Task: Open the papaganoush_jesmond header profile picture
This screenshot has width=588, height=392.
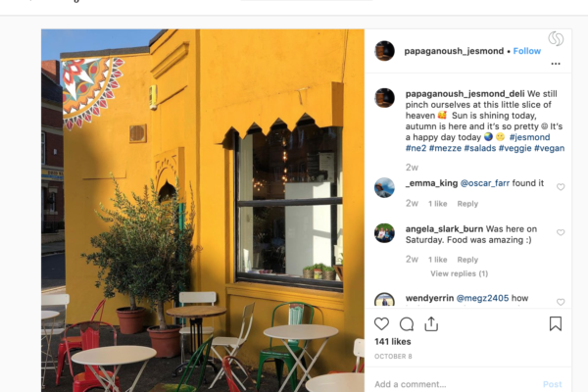Action: click(x=384, y=51)
